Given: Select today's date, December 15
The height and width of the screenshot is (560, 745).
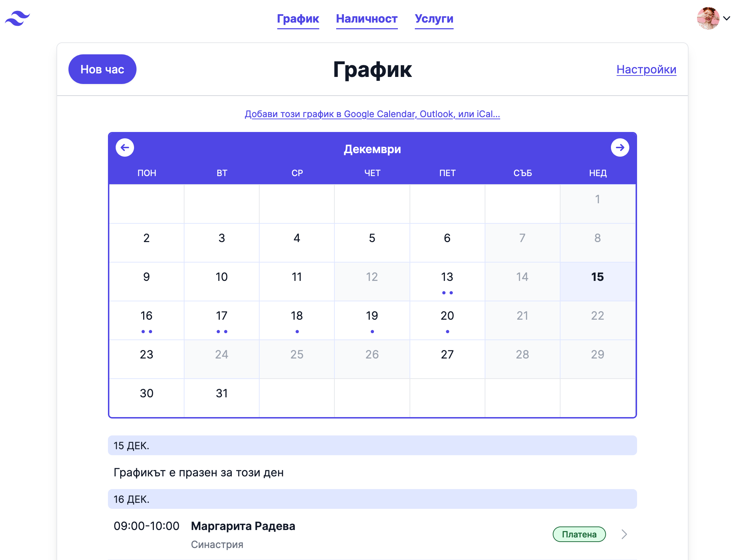Looking at the screenshot, I should 598,281.
